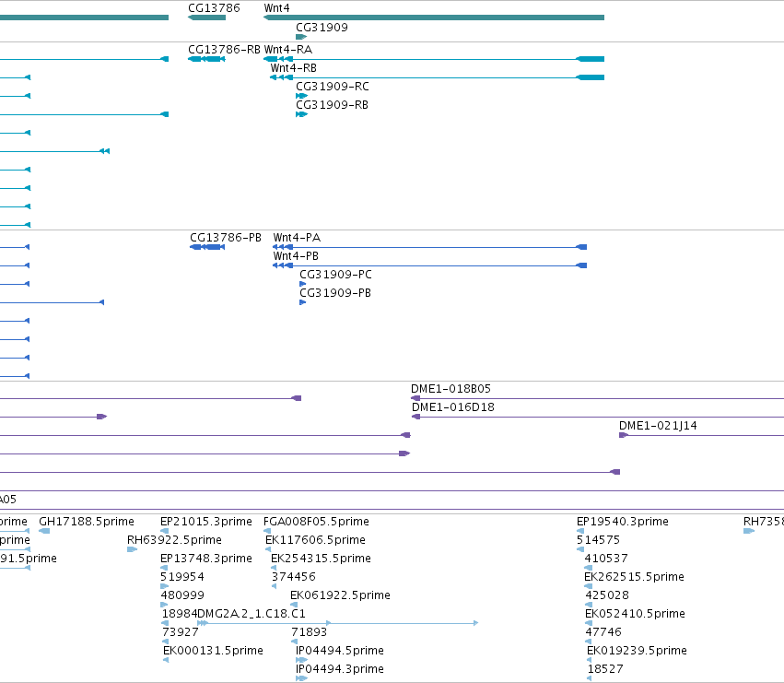Select the DME1-018B05 clone label
The height and width of the screenshot is (683, 784).
click(x=451, y=389)
